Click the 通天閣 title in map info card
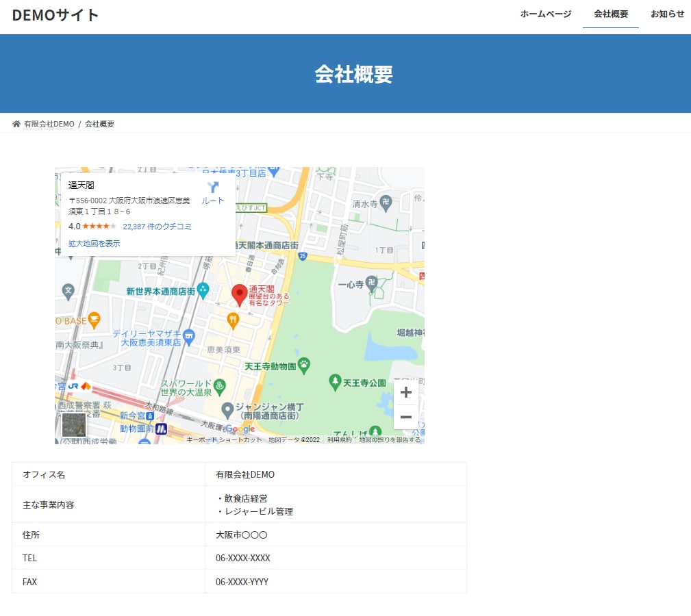 pyautogui.click(x=81, y=185)
